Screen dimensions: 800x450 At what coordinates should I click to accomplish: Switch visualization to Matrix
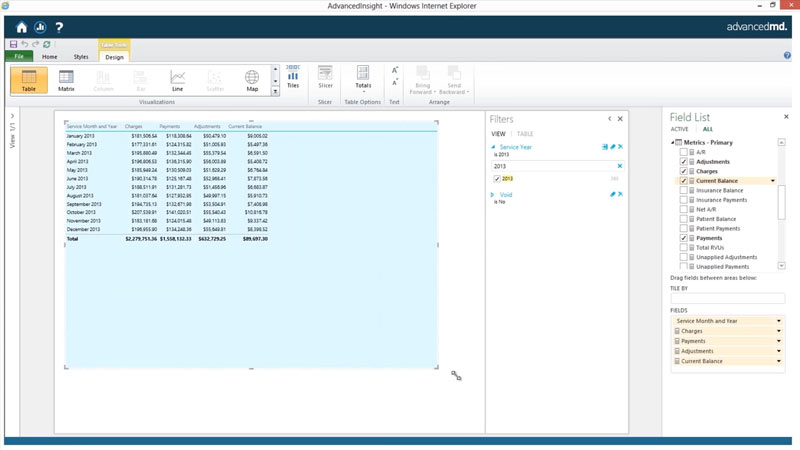[66, 81]
